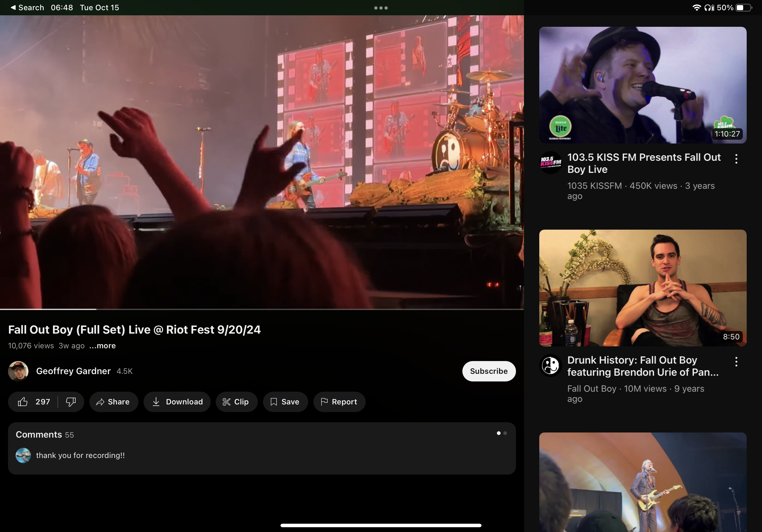Subscribe to Geoffrey Gardner's channel
762x532 pixels.
pyautogui.click(x=489, y=371)
